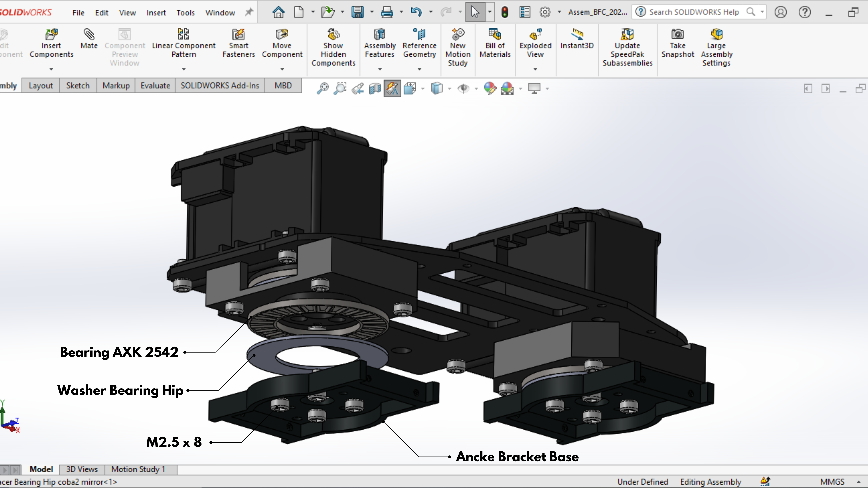Screen dimensions: 868x488
Task: Click the Under Defined status text
Action: point(643,482)
